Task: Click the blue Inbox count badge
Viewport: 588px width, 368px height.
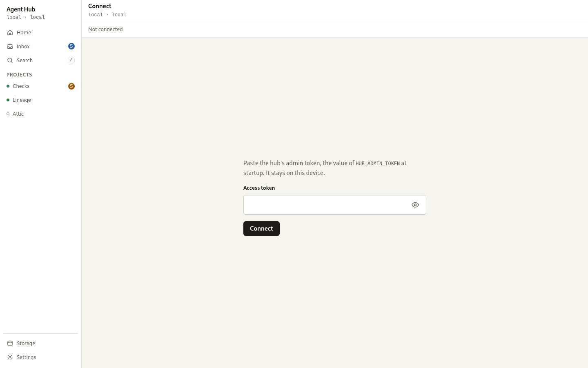Action: coord(71,46)
